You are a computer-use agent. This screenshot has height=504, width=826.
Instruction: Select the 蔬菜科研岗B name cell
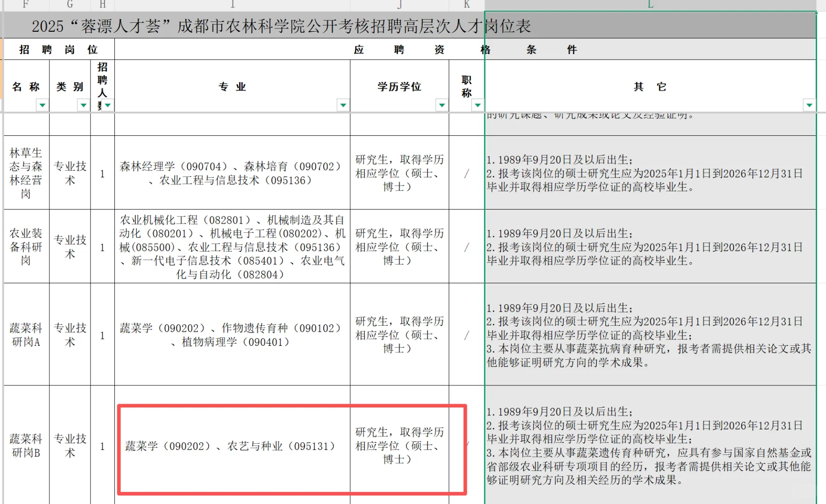point(26,445)
